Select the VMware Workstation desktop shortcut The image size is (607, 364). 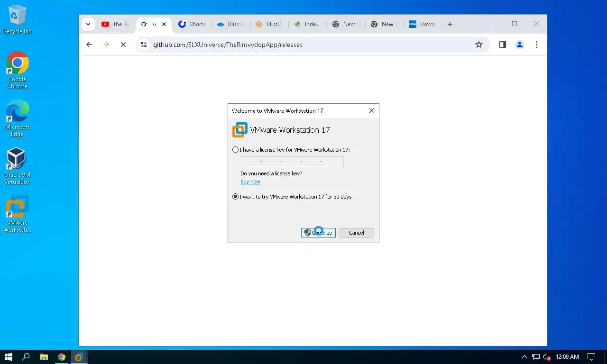tap(18, 214)
